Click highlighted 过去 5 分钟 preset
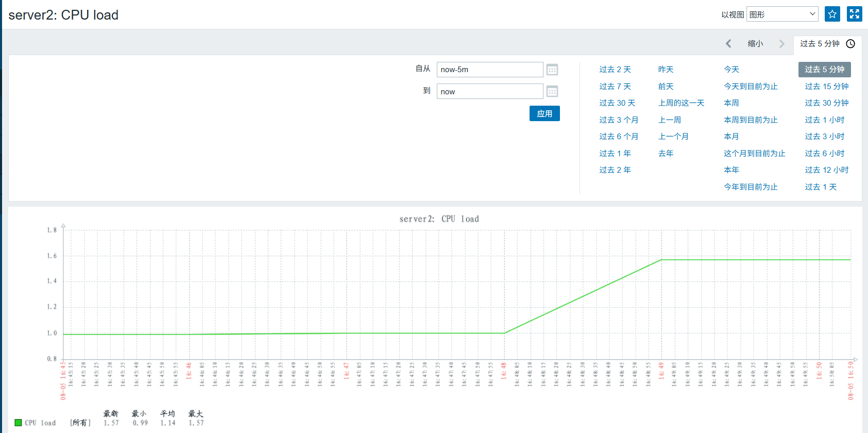 coord(825,70)
